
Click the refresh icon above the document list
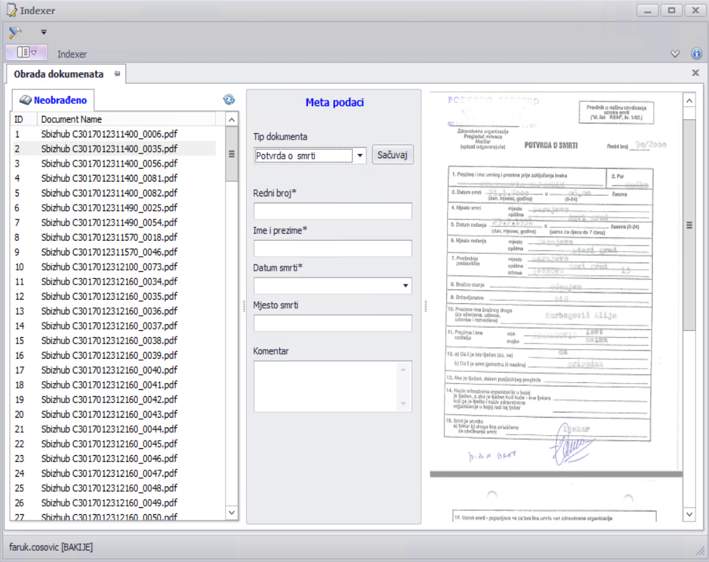(229, 100)
